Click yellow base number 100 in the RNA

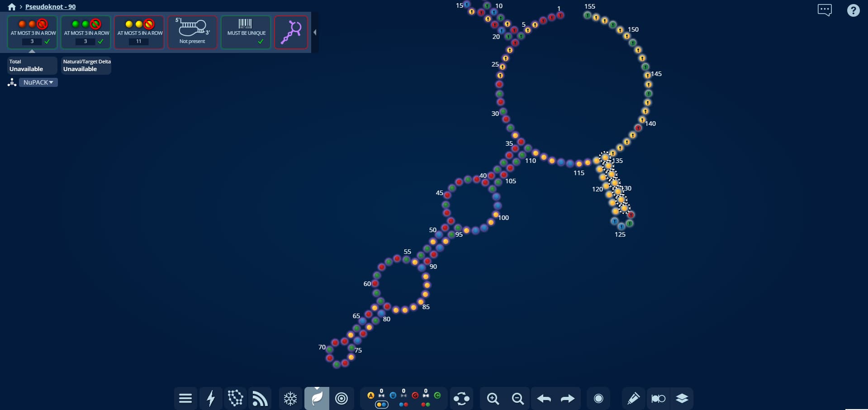coord(496,215)
